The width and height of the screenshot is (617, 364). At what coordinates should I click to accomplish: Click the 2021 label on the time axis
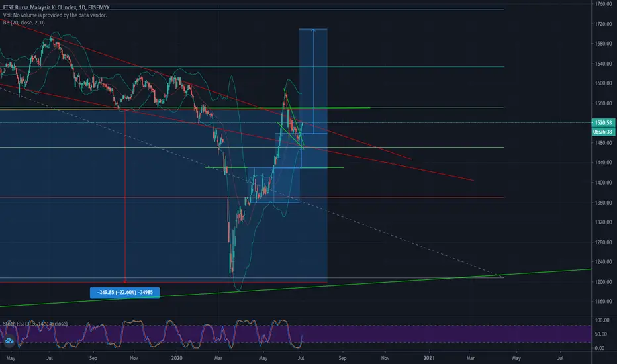(429, 358)
